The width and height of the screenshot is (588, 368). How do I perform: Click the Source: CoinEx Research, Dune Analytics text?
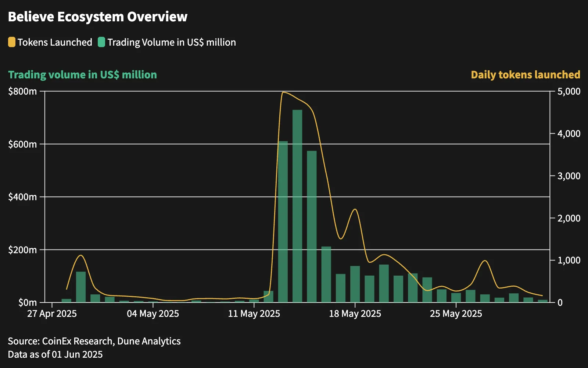tap(94, 341)
